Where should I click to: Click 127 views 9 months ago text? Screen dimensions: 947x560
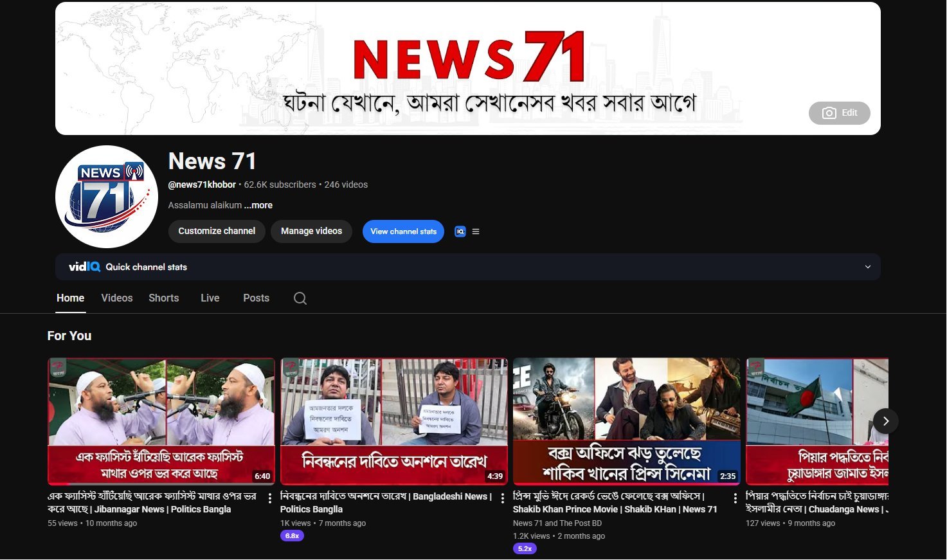point(790,523)
